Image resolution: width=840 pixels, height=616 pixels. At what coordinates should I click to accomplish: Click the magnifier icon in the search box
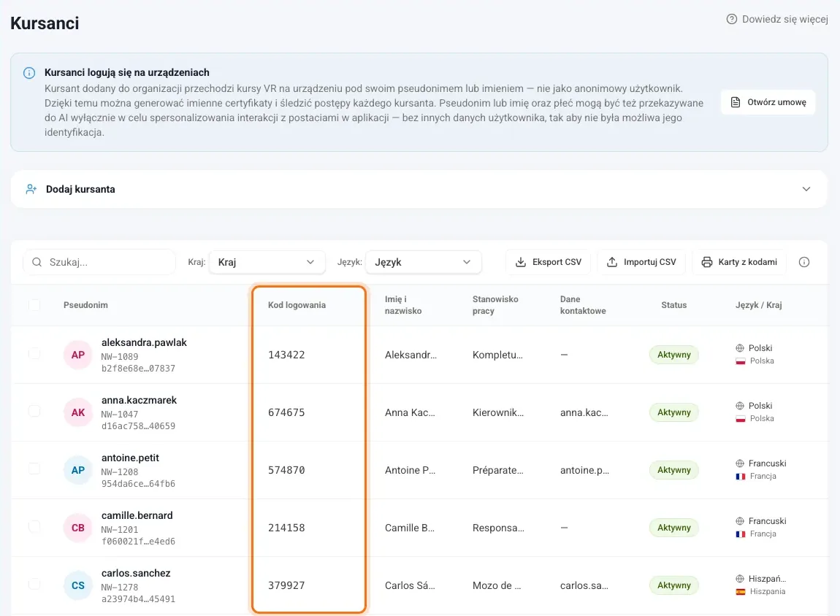[x=37, y=262]
